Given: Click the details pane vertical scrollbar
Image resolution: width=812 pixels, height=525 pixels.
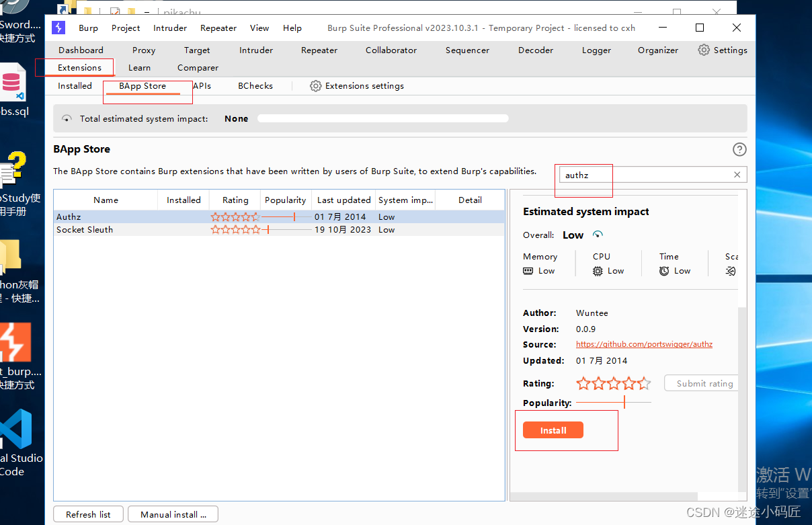Looking at the screenshot, I should click(x=743, y=400).
